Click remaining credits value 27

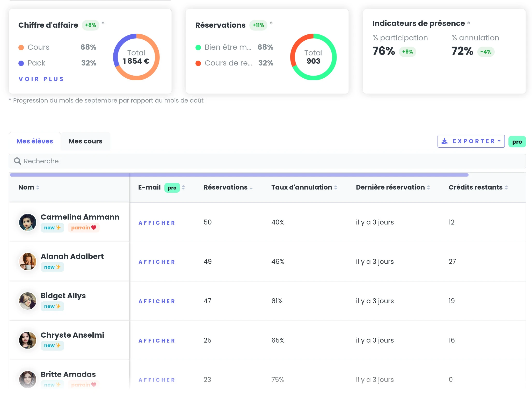coord(452,262)
